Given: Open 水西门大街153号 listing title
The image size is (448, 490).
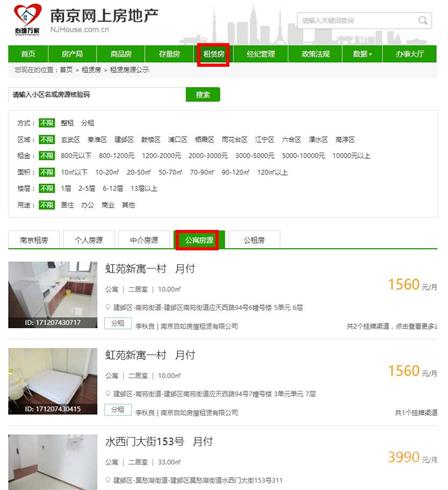Looking at the screenshot, I should (159, 442).
